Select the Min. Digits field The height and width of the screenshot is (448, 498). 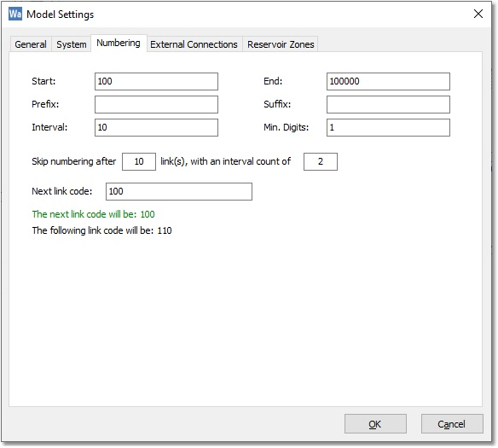388,127
